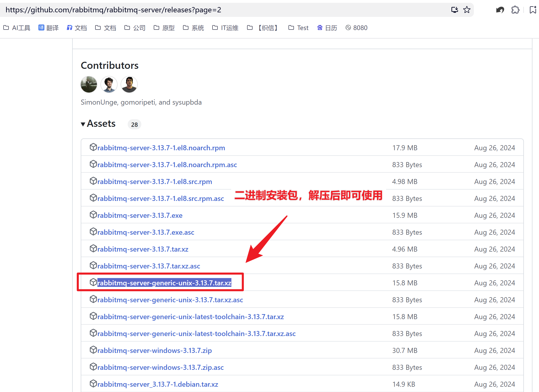Open the AI工具 bookmark folder

(17, 28)
